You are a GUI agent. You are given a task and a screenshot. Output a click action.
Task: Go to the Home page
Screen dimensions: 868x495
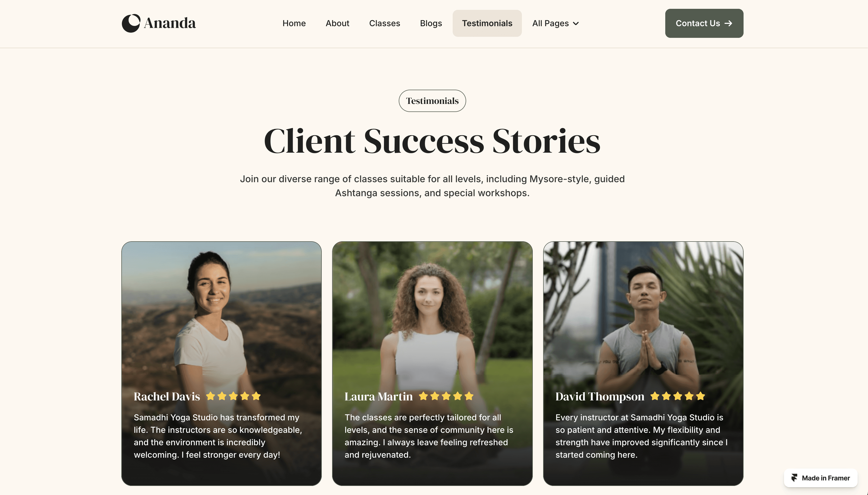click(x=294, y=24)
